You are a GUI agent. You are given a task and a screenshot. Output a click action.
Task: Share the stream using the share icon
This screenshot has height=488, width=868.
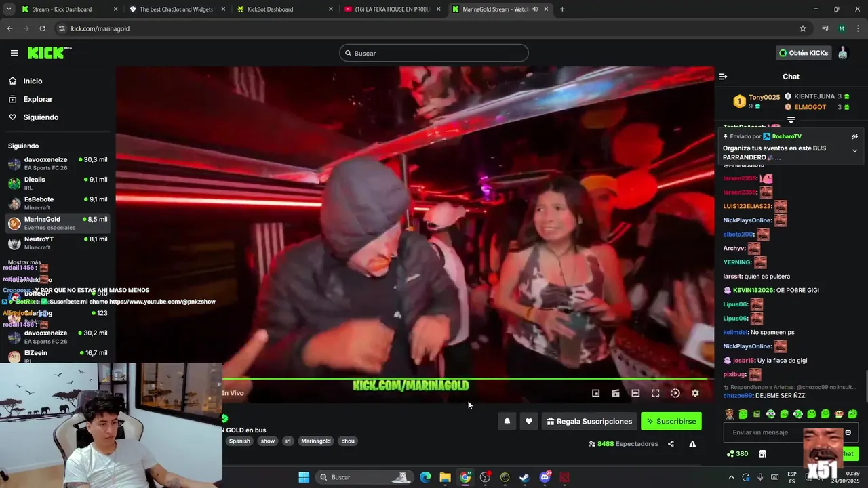pyautogui.click(x=671, y=444)
